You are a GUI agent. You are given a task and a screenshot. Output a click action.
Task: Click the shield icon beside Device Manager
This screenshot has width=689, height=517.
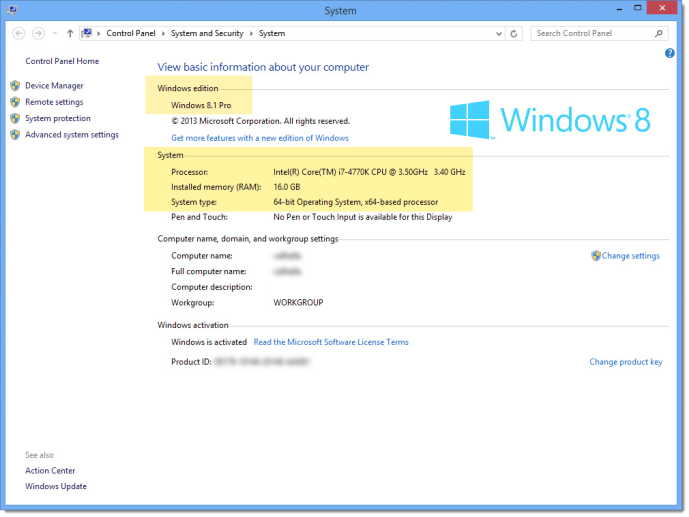15,86
